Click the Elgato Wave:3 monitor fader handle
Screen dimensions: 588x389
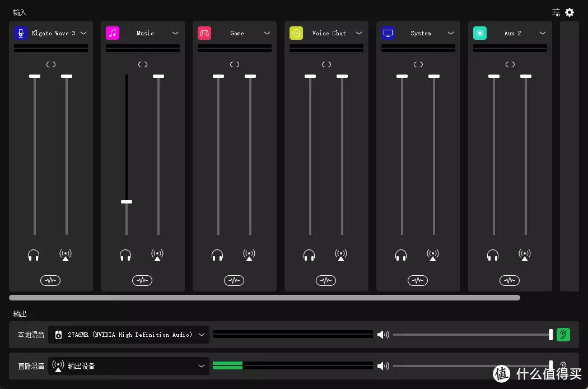[x=35, y=76]
